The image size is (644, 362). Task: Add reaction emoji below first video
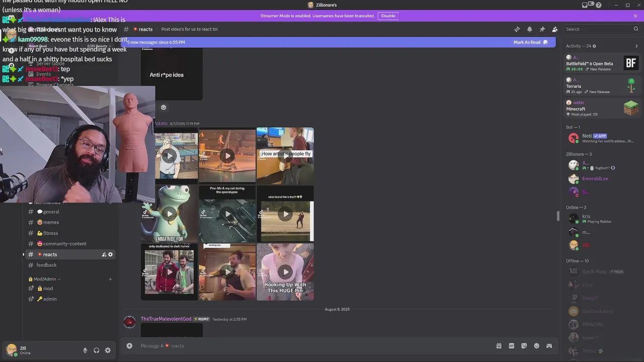tap(163, 107)
